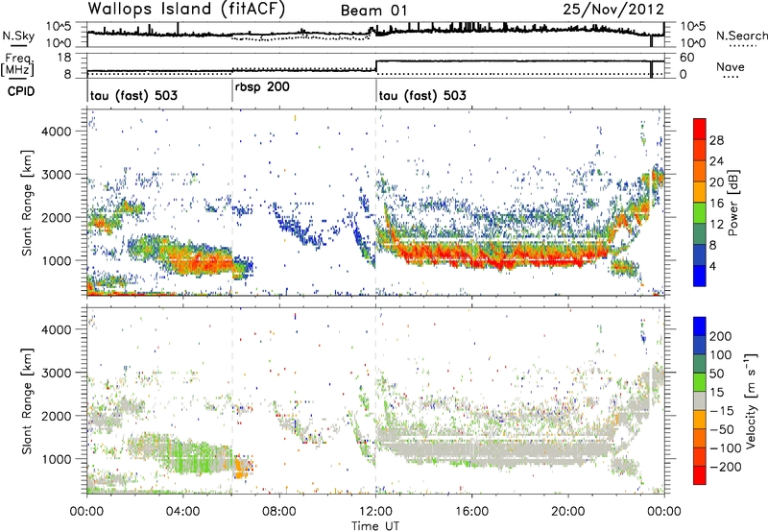Click the '16:00' time axis tick
The width and height of the screenshot is (768, 532).
[x=471, y=512]
